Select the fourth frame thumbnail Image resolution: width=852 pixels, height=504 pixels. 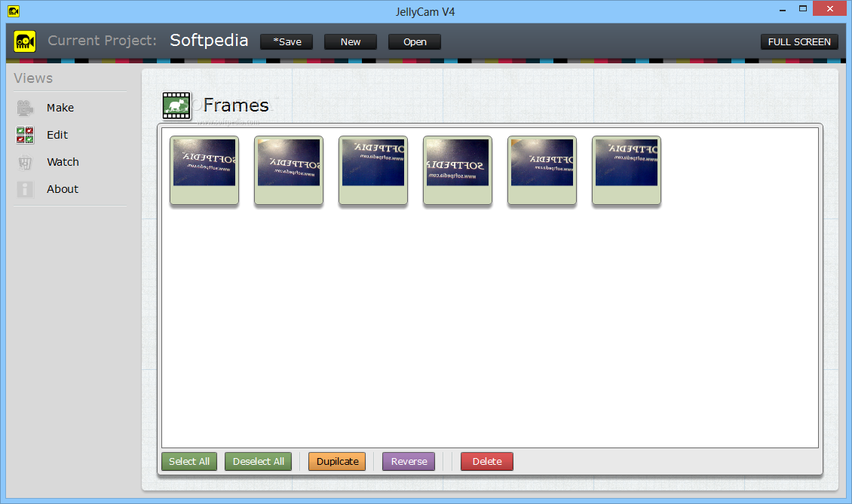[x=458, y=170]
